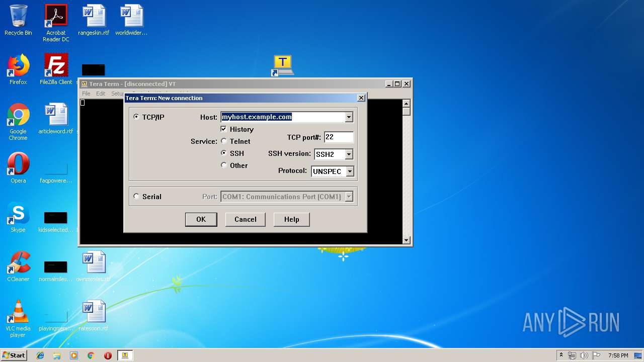The image size is (644, 362).
Task: Select the Serial connection radio button
Action: (x=136, y=197)
